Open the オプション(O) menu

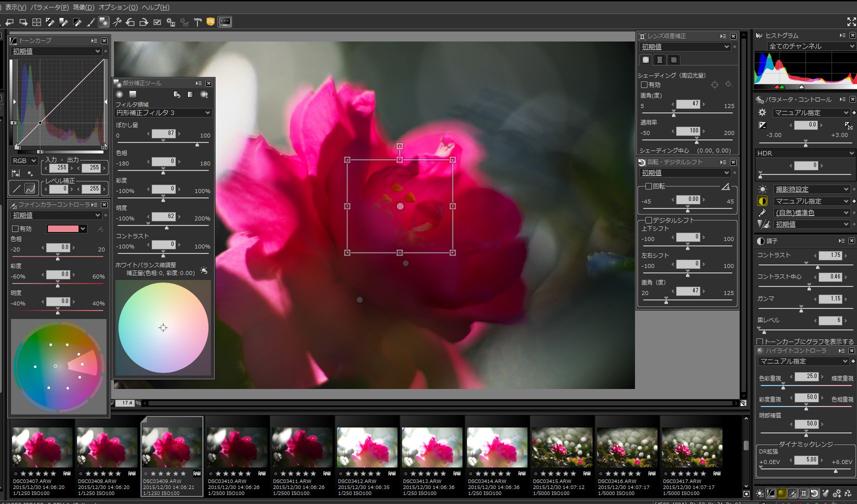118,7
